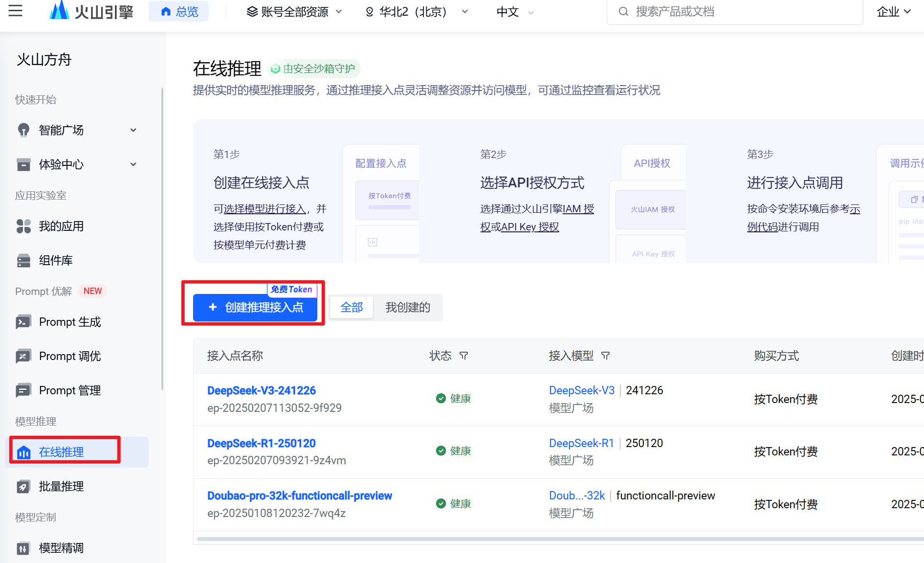
Task: Click the Prompt 调优 icon
Action: (23, 356)
